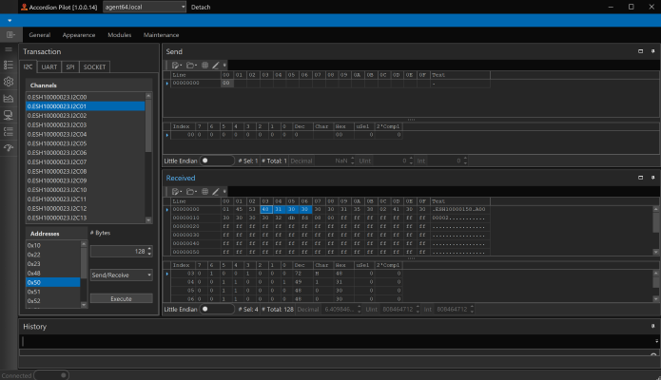
Task: Select address 0x10
Action: 53,245
